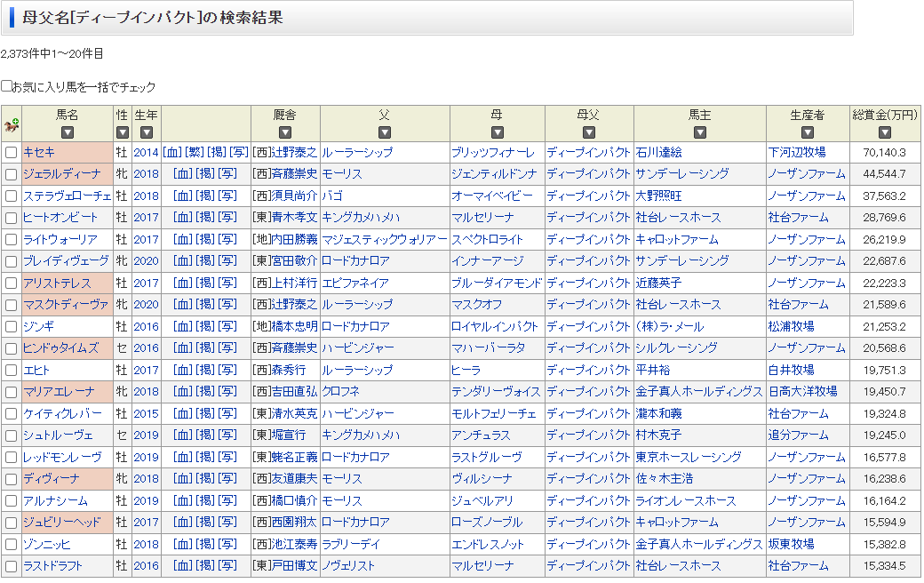Open [繁] link in キセキ row
Viewport: 924px width, 583px height.
click(195, 152)
